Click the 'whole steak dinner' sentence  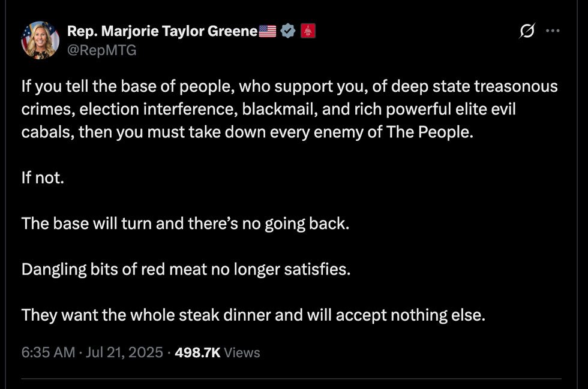pyautogui.click(x=253, y=315)
